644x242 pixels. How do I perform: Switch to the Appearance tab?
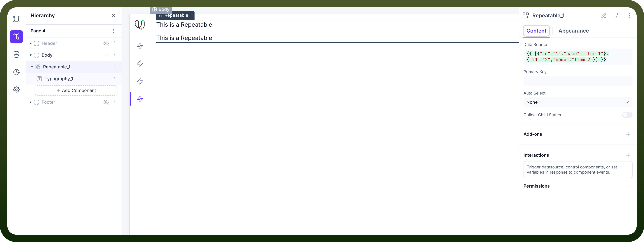click(x=573, y=31)
